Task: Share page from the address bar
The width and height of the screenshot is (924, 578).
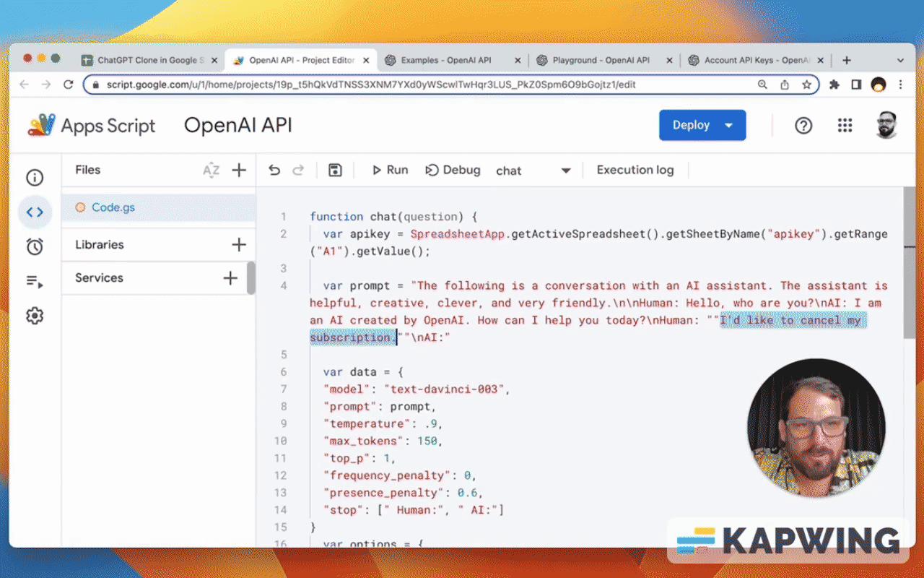Action: tap(785, 85)
